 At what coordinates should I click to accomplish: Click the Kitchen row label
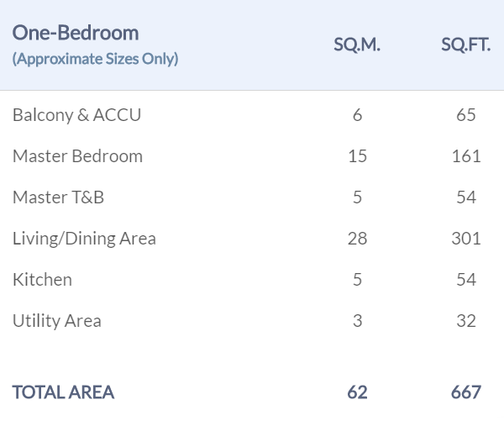[x=42, y=280]
